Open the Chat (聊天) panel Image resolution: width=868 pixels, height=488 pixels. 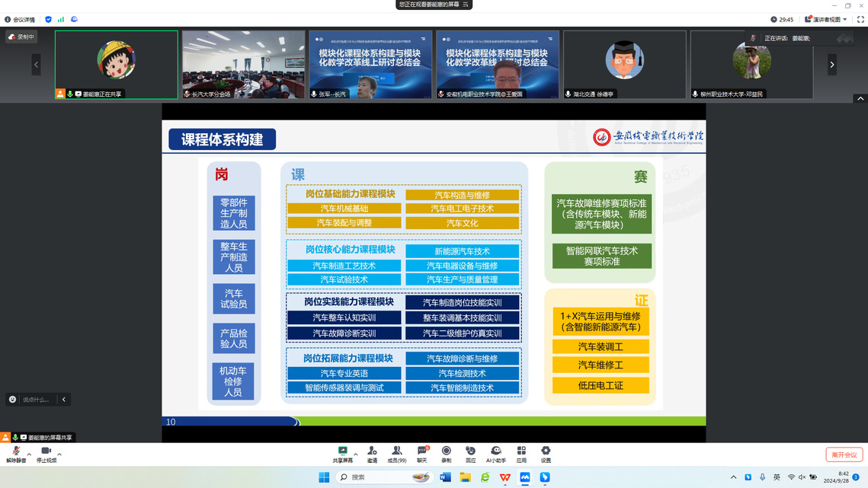pos(421,454)
